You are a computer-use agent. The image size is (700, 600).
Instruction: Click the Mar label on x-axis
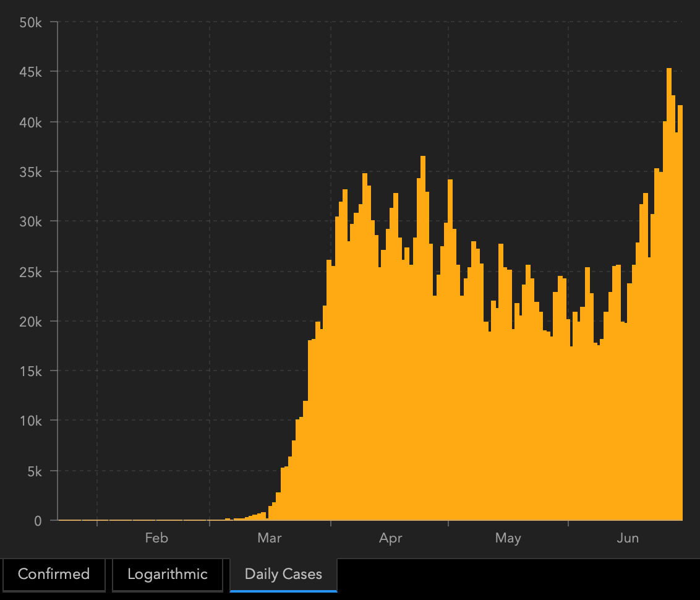point(270,538)
